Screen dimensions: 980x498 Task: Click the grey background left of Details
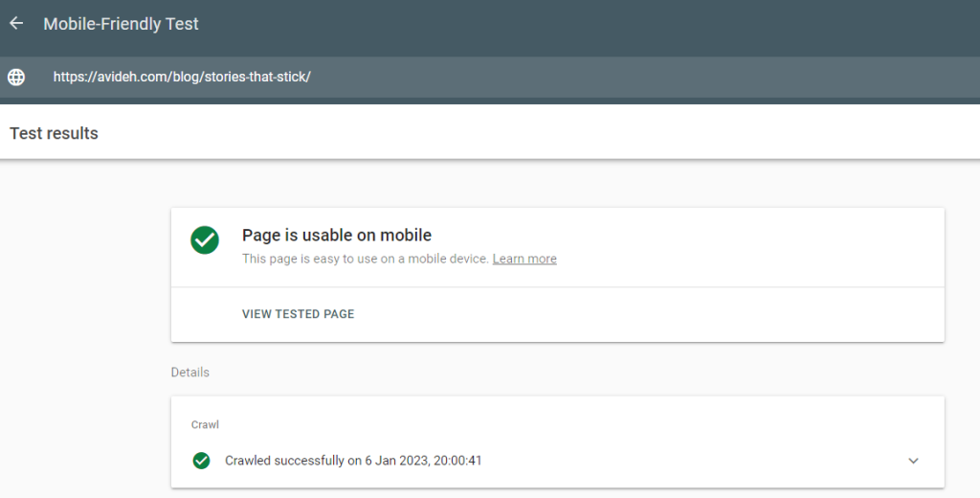click(81, 373)
